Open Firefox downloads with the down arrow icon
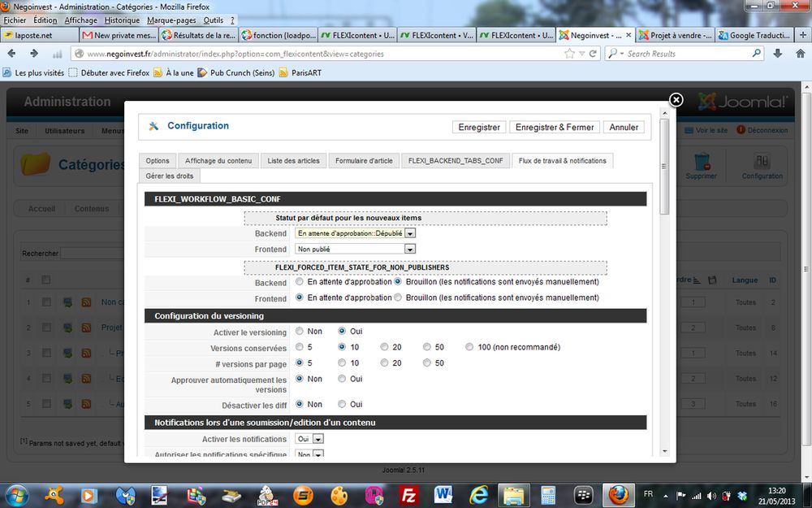 point(777,54)
